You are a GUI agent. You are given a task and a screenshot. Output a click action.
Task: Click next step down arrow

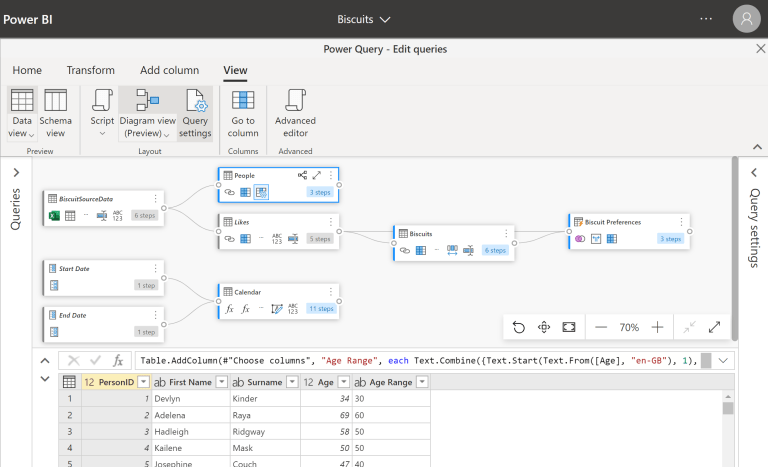[45, 378]
